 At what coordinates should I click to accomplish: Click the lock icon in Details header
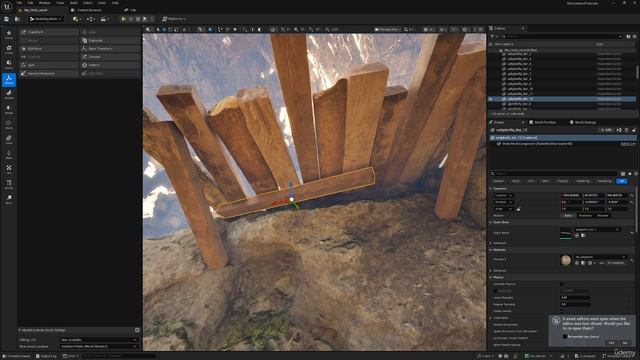[x=633, y=130]
